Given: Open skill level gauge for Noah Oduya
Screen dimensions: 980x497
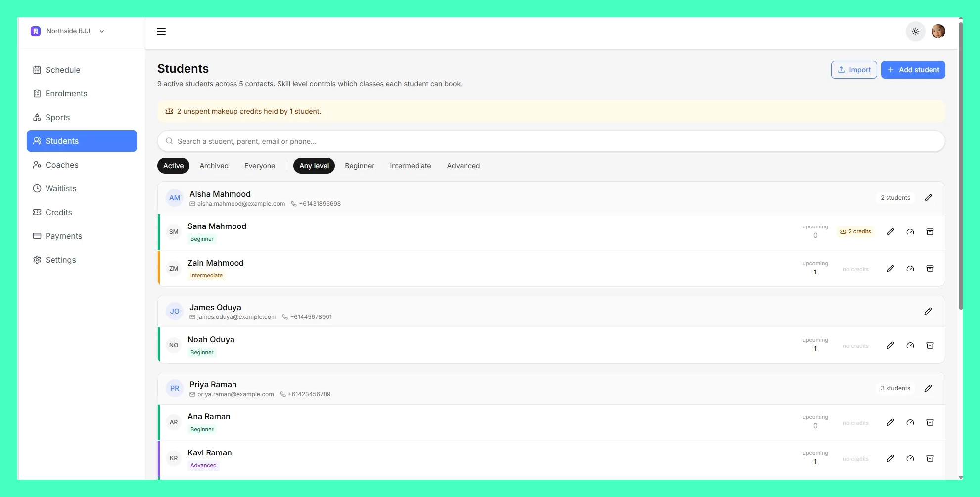Looking at the screenshot, I should [x=910, y=345].
